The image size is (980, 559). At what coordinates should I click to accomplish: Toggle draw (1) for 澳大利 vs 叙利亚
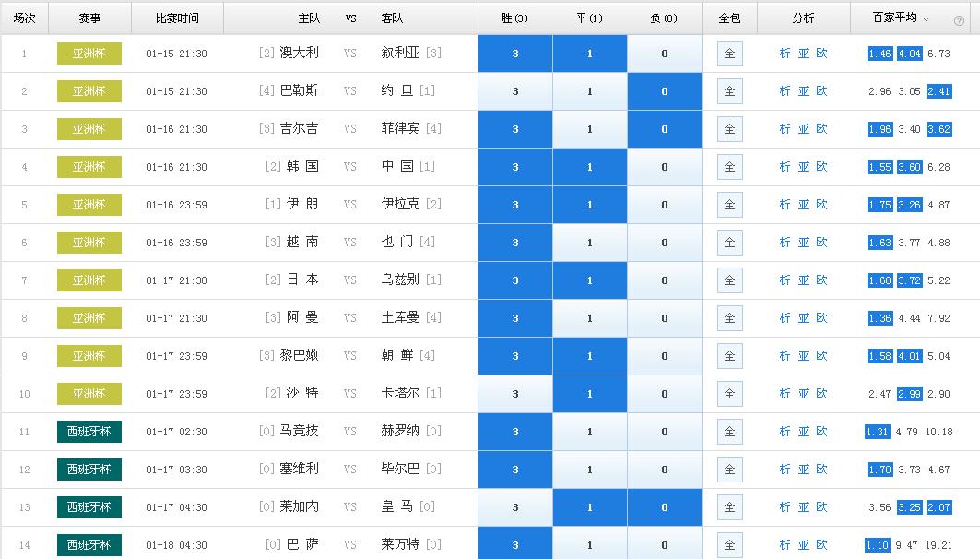tap(589, 54)
